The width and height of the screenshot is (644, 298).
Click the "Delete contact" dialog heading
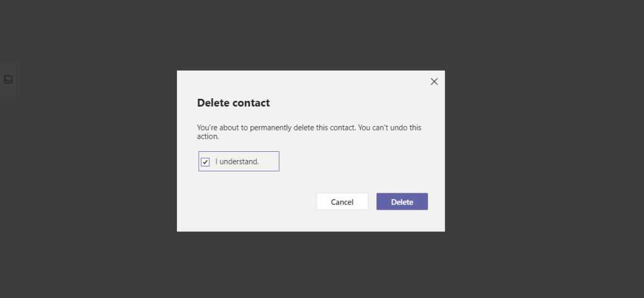[233, 103]
